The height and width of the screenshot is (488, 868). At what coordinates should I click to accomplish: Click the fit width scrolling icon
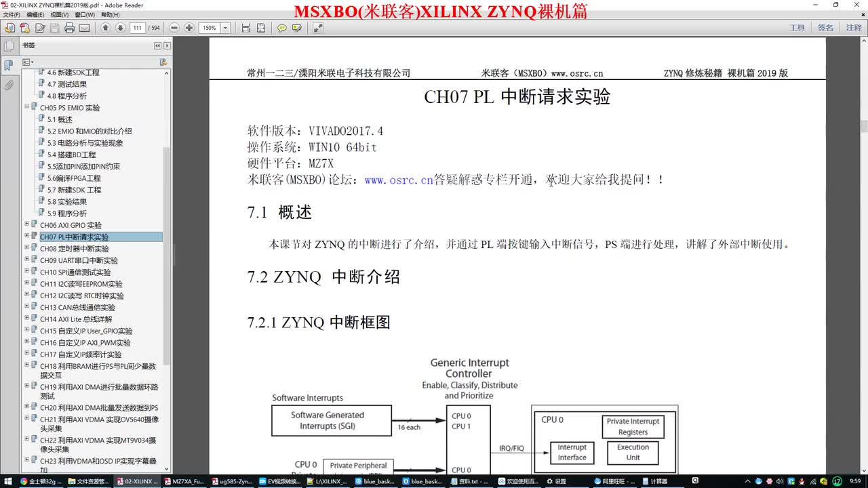click(x=245, y=28)
